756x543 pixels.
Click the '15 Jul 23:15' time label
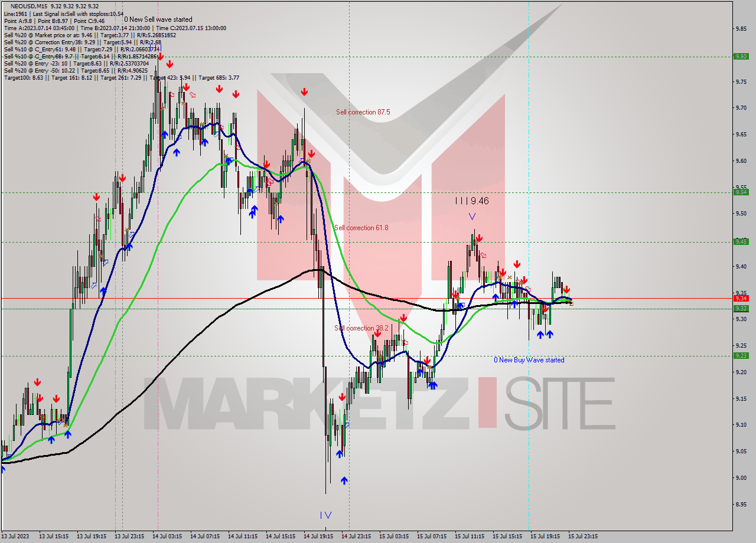(583, 537)
